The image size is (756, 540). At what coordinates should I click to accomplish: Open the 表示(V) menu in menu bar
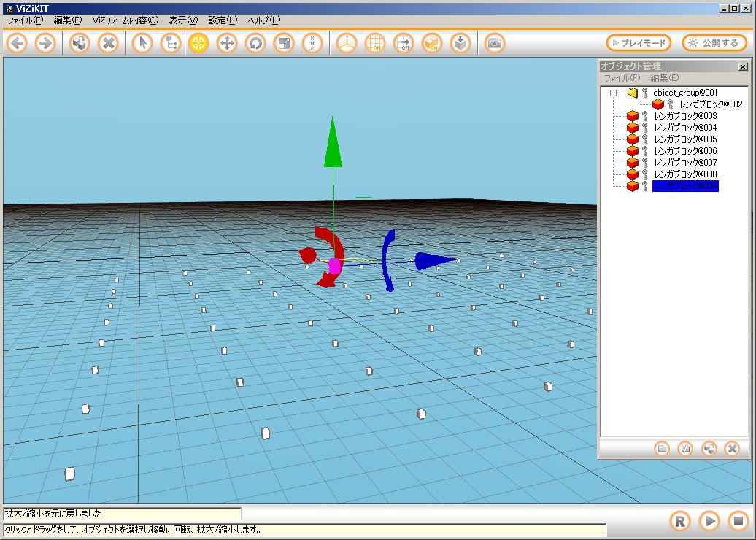pyautogui.click(x=182, y=20)
